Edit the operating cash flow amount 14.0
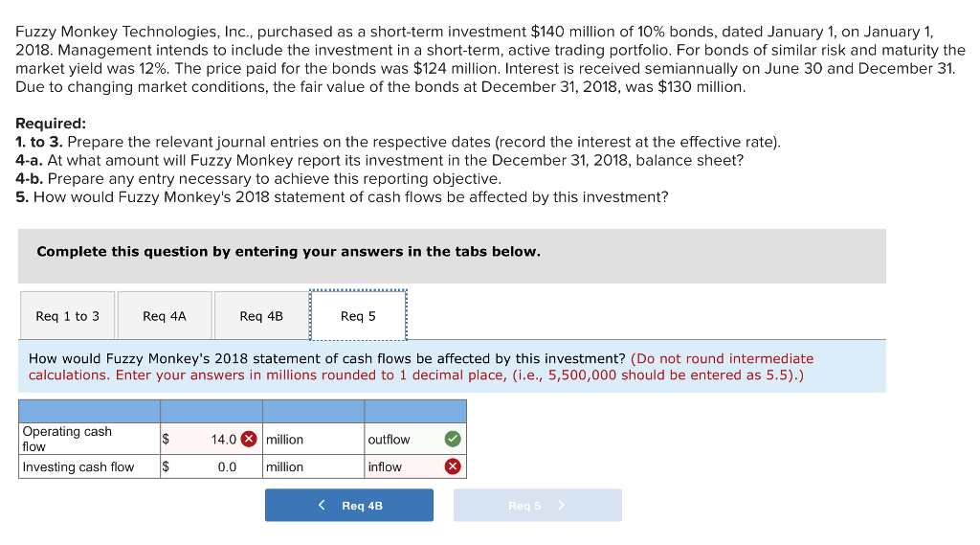Image resolution: width=980 pixels, height=545 pixels. click(212, 439)
